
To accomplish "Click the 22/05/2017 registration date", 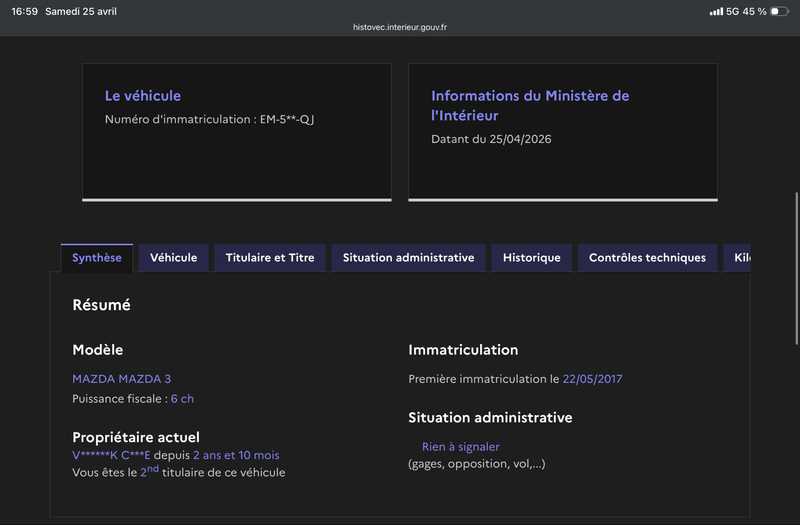I will coord(592,379).
